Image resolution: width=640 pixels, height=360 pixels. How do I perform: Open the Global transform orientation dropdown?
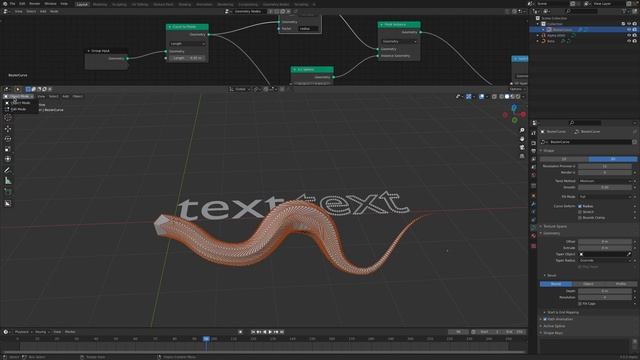coord(240,89)
